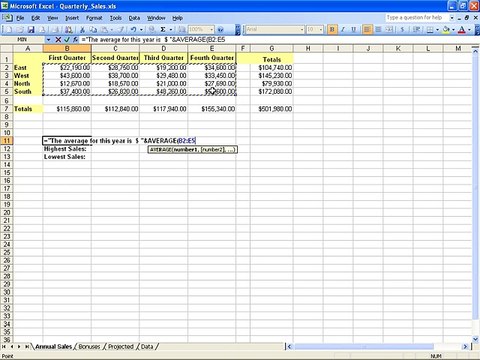Viewport: 480px width, 360px height.
Task: Toggle Bold formatting button
Action: click(x=332, y=30)
